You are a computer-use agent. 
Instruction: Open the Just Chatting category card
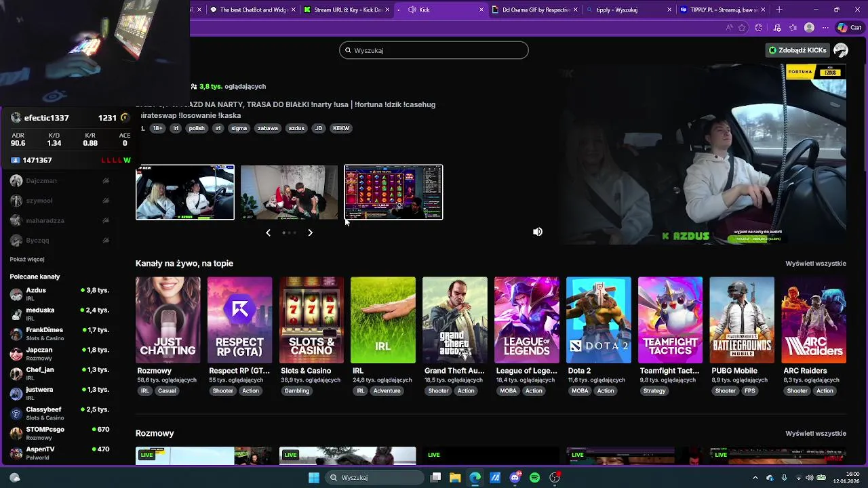coord(167,320)
